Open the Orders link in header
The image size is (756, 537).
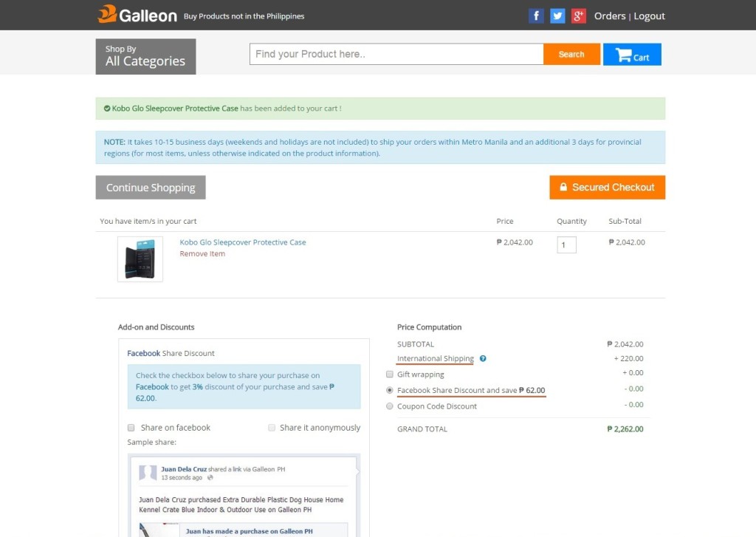pos(609,16)
